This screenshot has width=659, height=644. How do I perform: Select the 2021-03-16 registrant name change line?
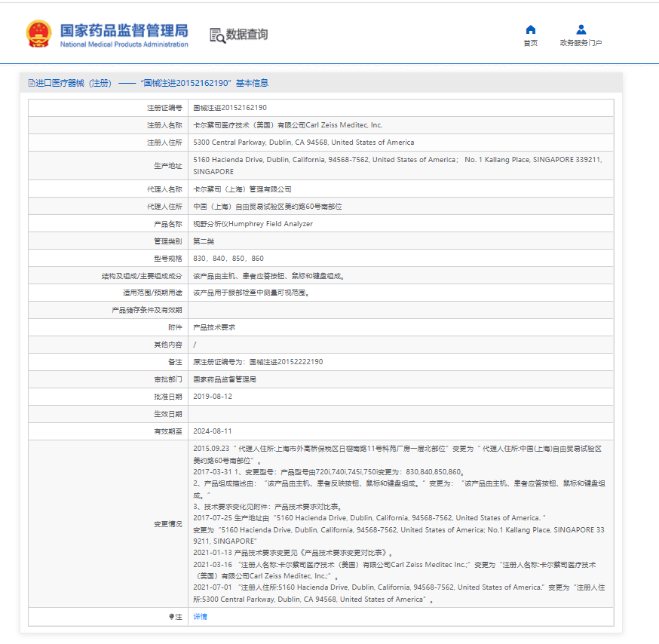click(394, 570)
